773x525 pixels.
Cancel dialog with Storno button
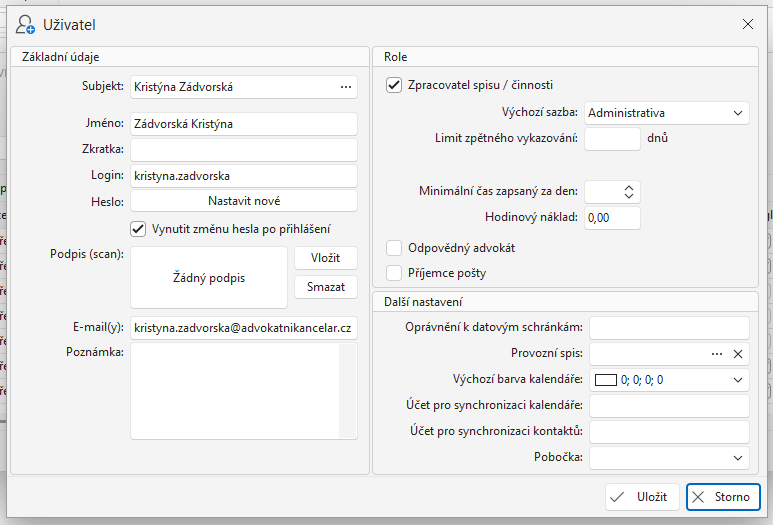coord(724,497)
